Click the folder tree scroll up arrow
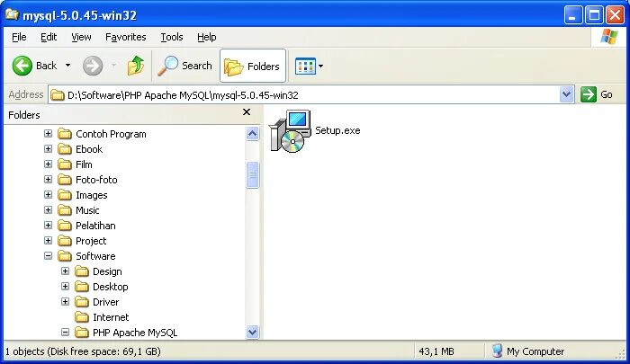This screenshot has width=630, height=364. coord(252,133)
